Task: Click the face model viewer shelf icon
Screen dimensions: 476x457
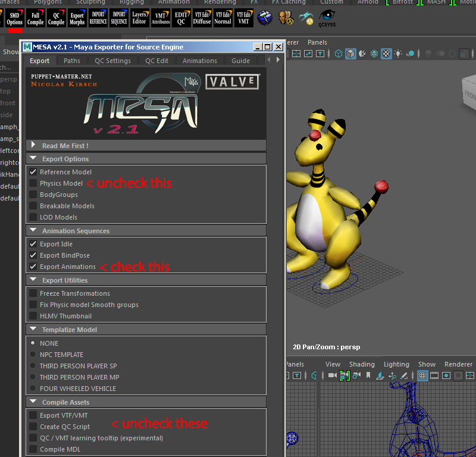Action: pos(286,18)
